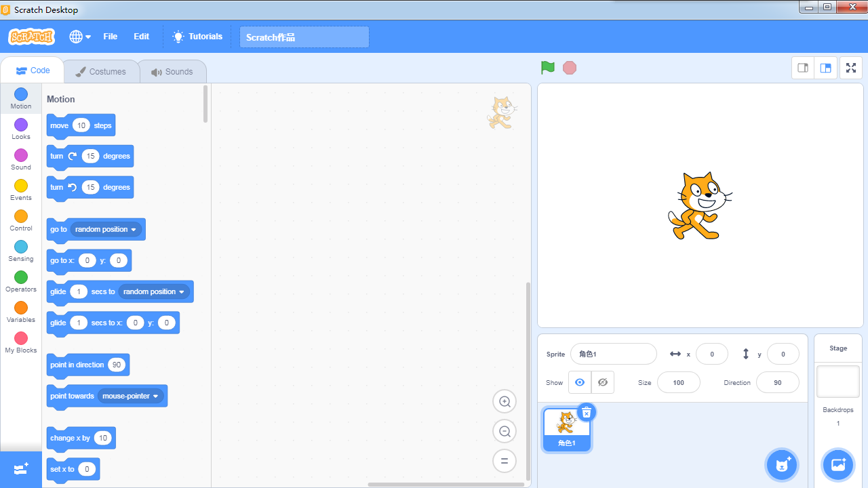Image resolution: width=868 pixels, height=488 pixels.
Task: Open 'glide secs to random position' dropdown
Action: [154, 291]
